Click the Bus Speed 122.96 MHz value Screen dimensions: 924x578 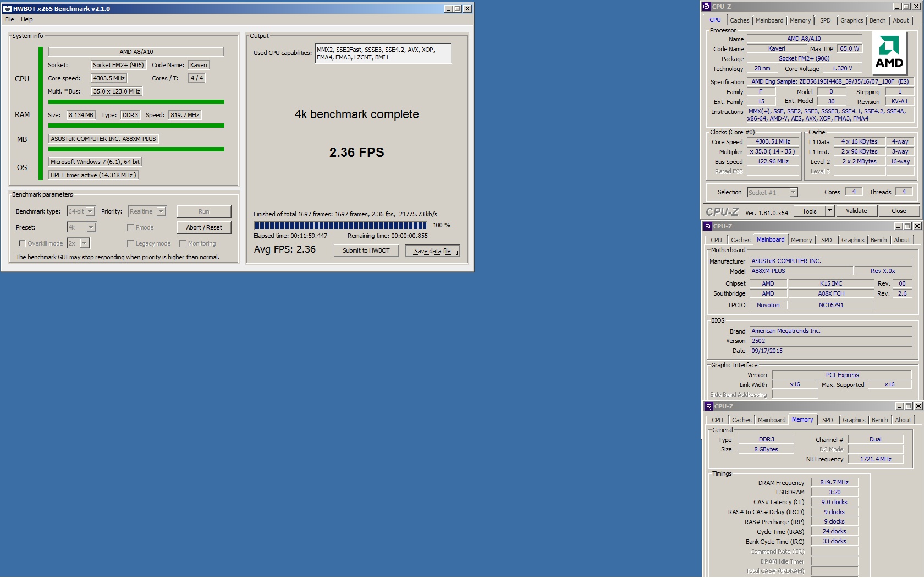click(773, 162)
